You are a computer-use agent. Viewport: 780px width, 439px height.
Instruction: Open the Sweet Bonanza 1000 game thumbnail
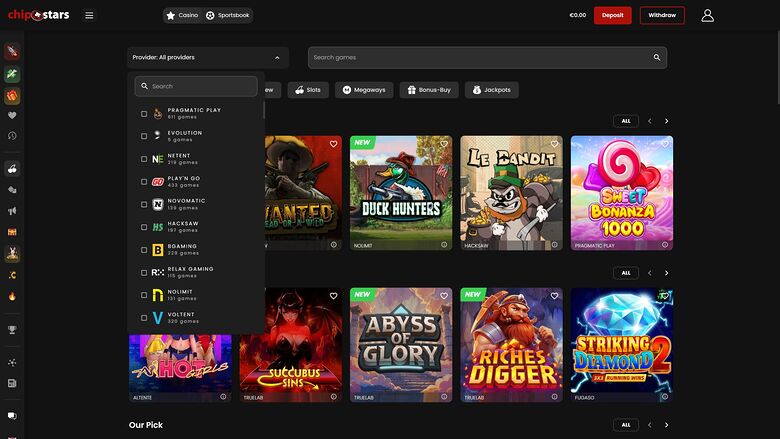pos(622,193)
